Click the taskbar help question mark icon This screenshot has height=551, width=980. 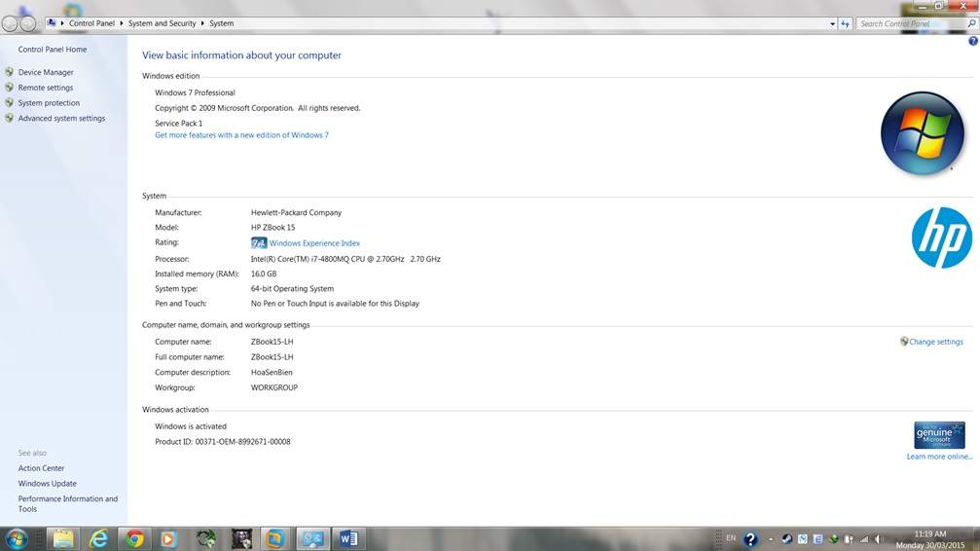click(x=750, y=539)
